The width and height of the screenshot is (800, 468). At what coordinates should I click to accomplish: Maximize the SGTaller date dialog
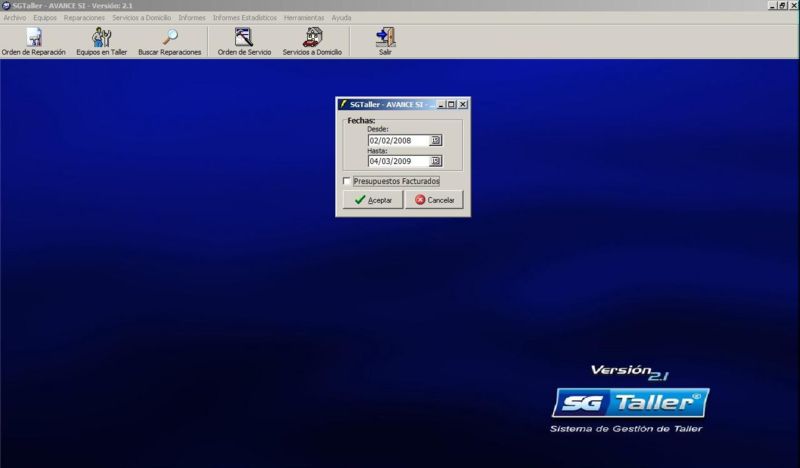(452, 104)
